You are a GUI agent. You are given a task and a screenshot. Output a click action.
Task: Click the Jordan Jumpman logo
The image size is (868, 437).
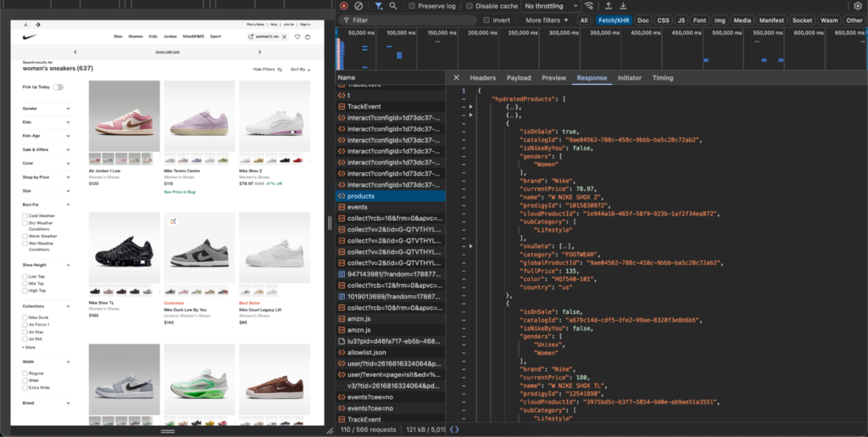click(26, 25)
